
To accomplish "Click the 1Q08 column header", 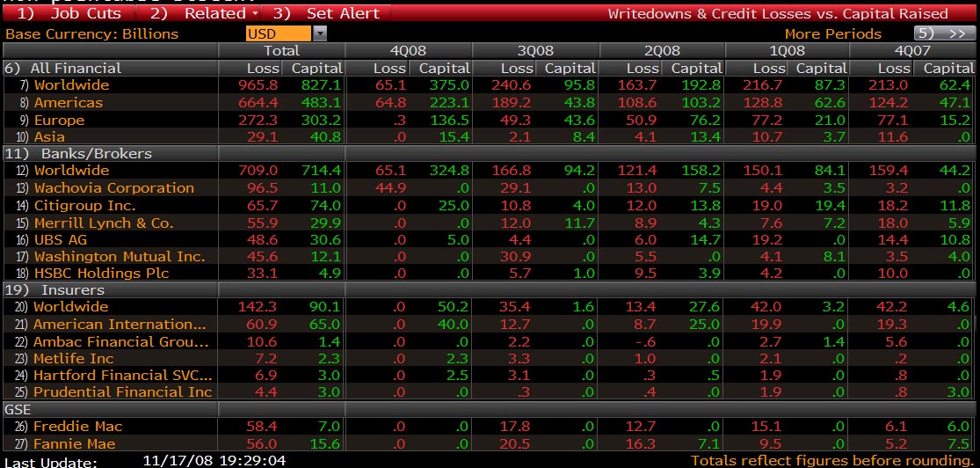I will (x=787, y=51).
